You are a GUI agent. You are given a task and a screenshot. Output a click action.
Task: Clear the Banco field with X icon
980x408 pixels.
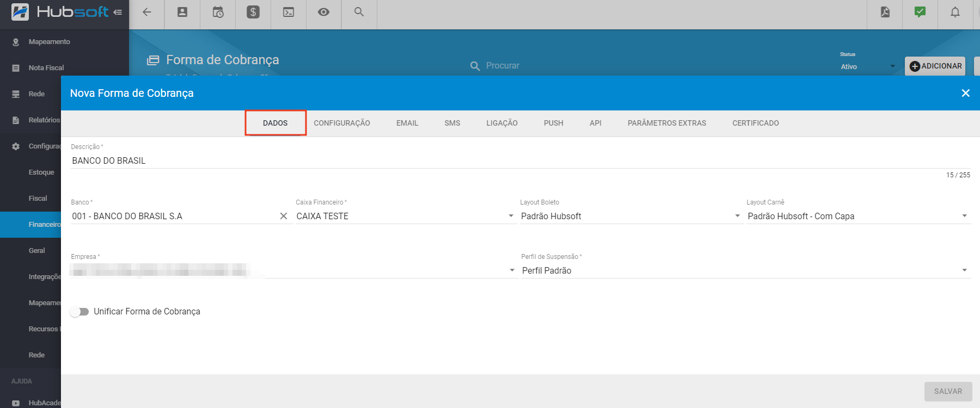point(284,216)
